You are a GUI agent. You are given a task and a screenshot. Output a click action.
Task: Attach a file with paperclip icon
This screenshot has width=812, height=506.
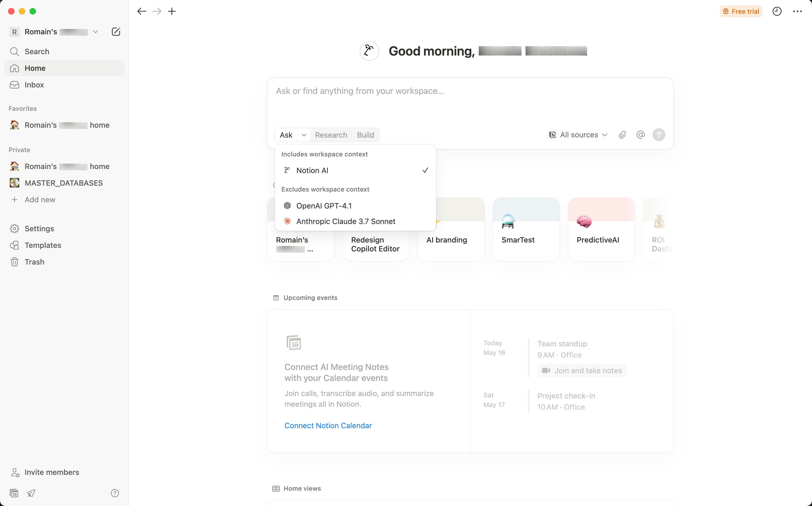[622, 135]
